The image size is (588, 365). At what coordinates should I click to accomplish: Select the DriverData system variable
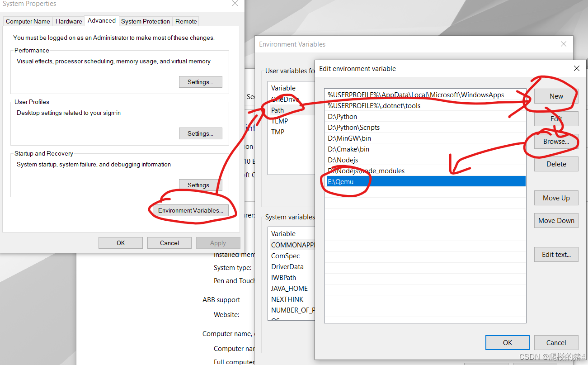[292, 266]
